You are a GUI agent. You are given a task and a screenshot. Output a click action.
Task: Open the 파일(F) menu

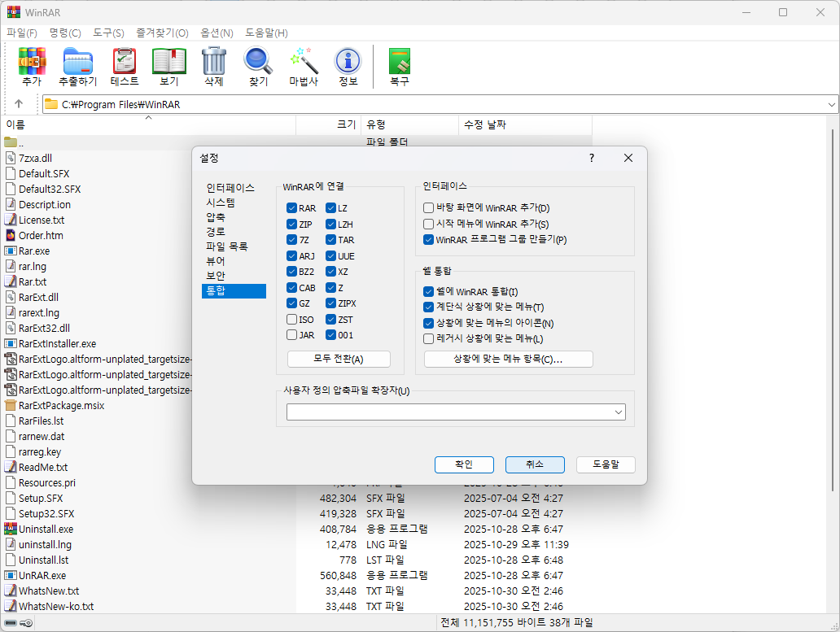click(22, 33)
